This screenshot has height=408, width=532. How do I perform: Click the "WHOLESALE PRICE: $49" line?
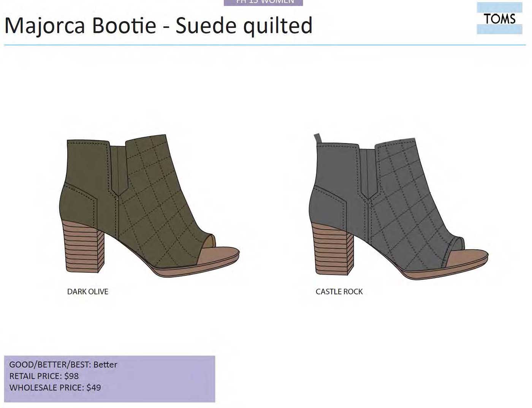[55, 388]
